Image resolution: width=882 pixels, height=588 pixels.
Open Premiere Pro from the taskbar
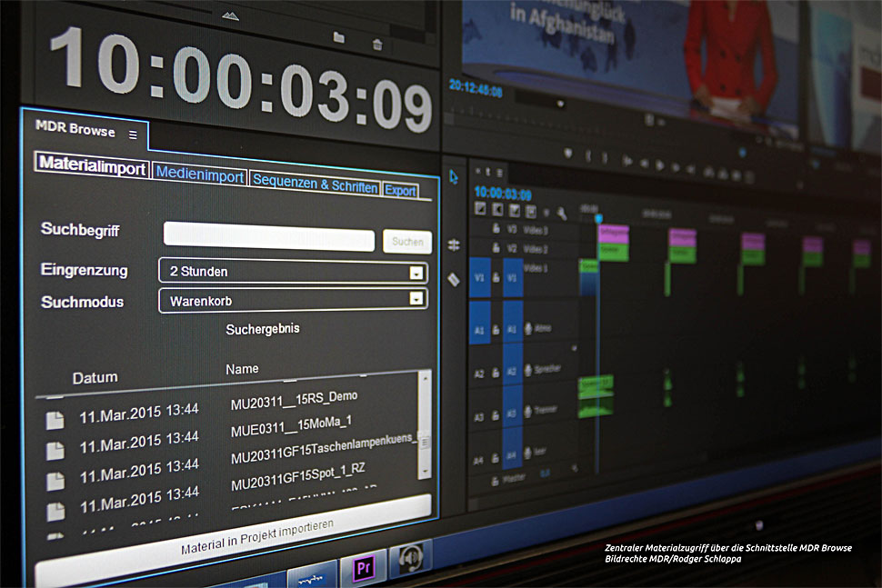point(364,568)
